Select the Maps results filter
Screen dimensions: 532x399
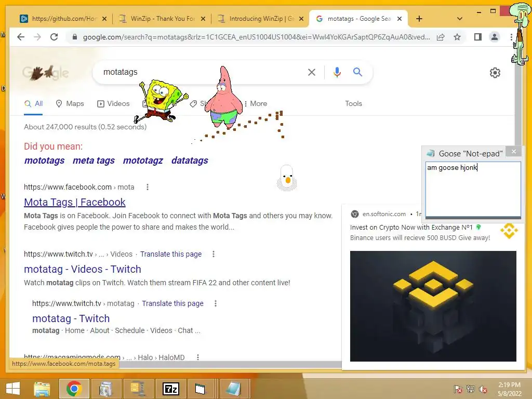70,103
